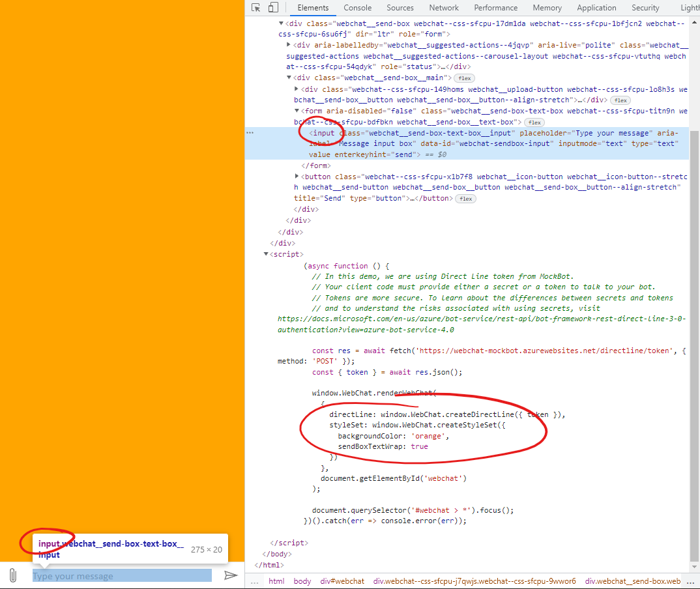Click the breadcrumb overflow ellipsis at left
Viewport: 700px width, 589px height.
(x=254, y=581)
